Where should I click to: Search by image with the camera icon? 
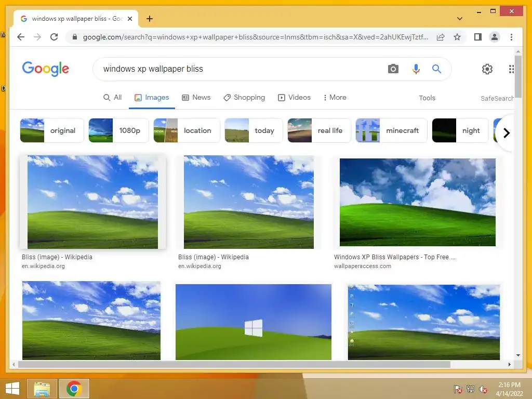coord(393,69)
